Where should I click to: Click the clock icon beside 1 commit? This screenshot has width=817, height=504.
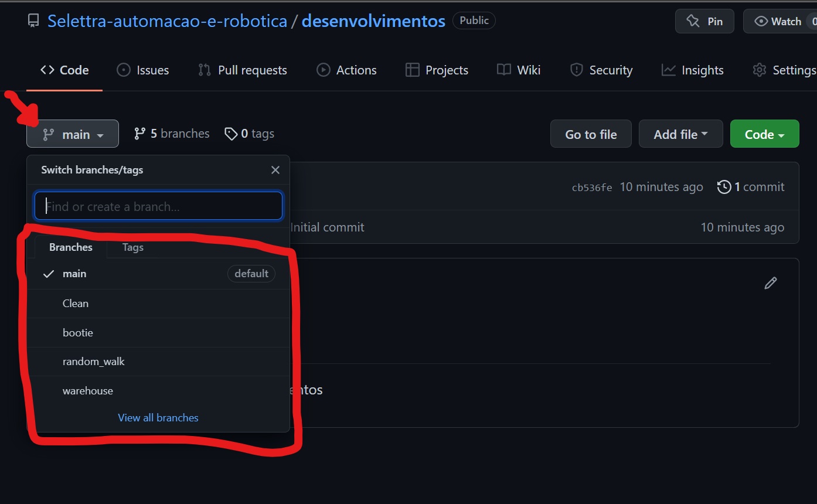tap(723, 186)
